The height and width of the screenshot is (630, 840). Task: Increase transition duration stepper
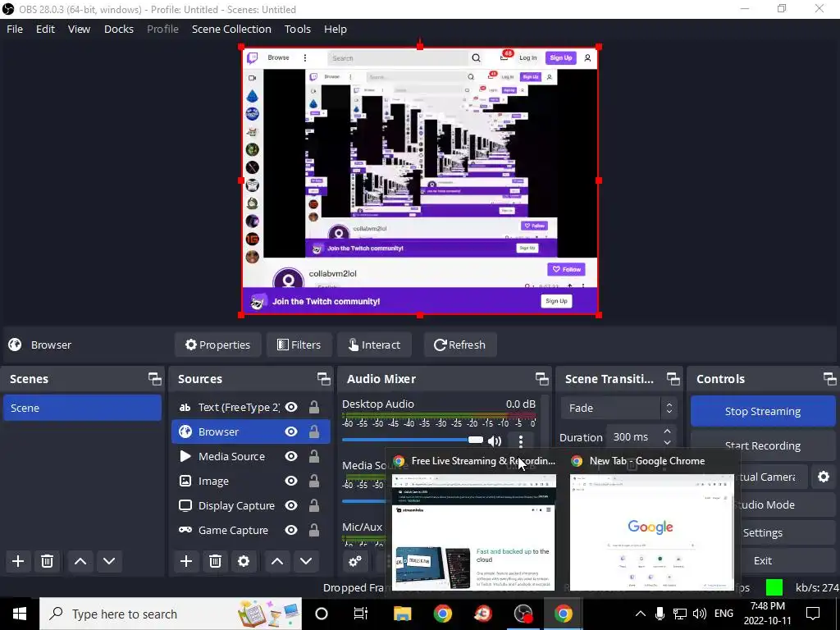pos(668,431)
